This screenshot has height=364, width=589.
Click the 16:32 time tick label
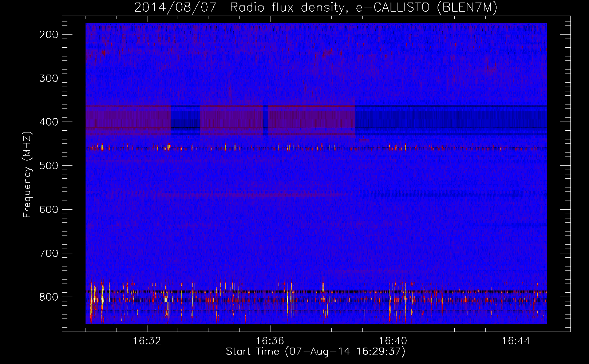click(x=147, y=341)
